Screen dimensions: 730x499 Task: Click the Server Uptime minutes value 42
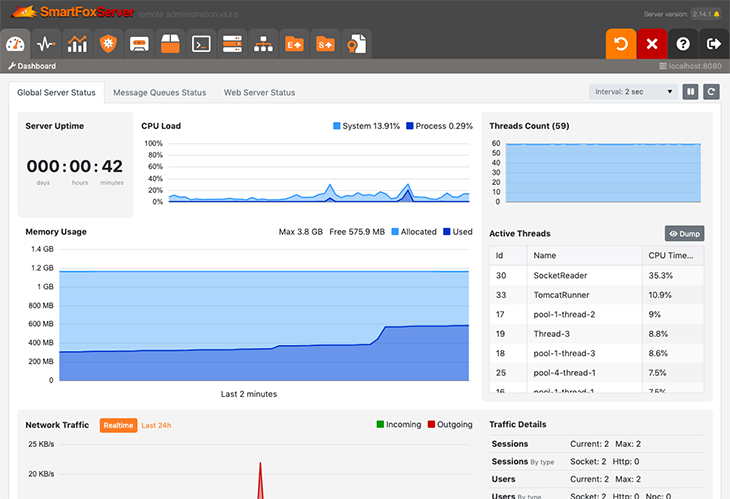point(112,166)
